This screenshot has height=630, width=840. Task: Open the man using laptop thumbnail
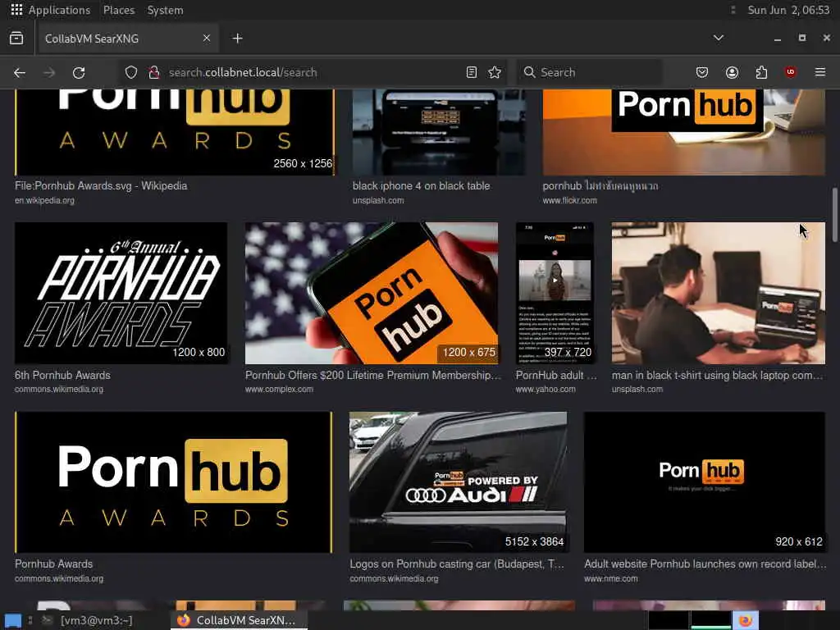tap(719, 293)
